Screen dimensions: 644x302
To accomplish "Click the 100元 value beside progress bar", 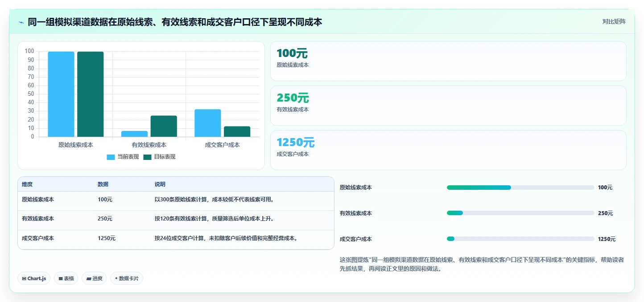I will [605, 188].
